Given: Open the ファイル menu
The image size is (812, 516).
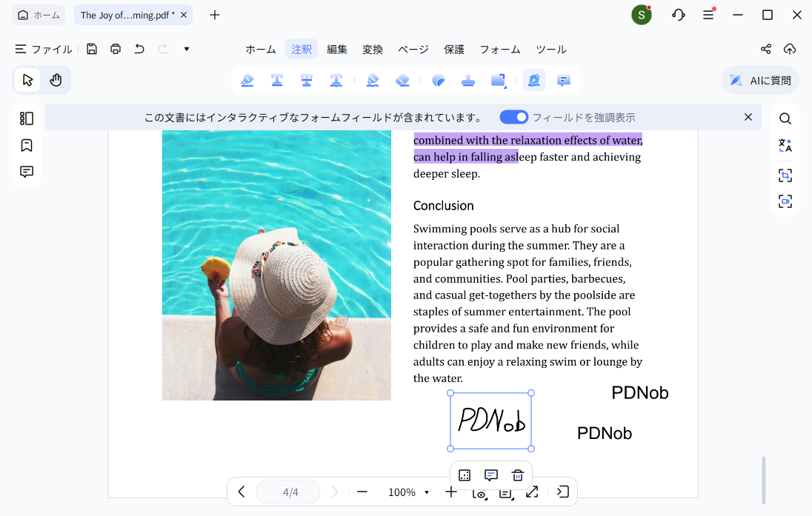Looking at the screenshot, I should pyautogui.click(x=44, y=49).
